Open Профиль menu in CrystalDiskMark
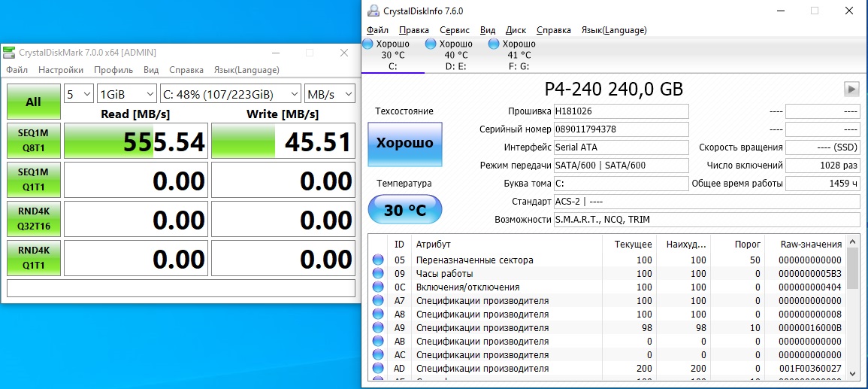The width and height of the screenshot is (868, 389). point(113,70)
